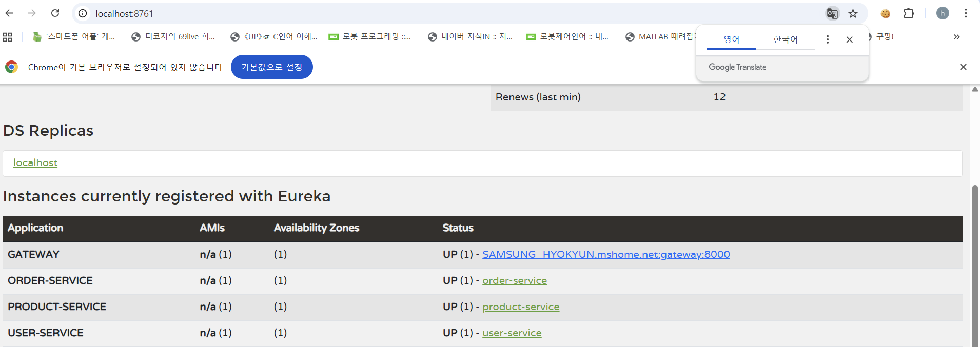Image resolution: width=980 pixels, height=347 pixels.
Task: Open '스마트폰 어플' bookmark
Action: click(x=73, y=37)
